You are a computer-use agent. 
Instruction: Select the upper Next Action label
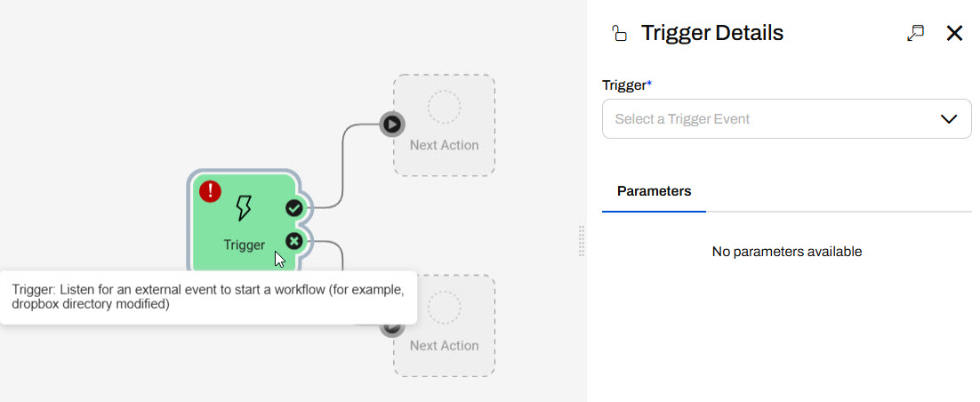click(x=444, y=145)
